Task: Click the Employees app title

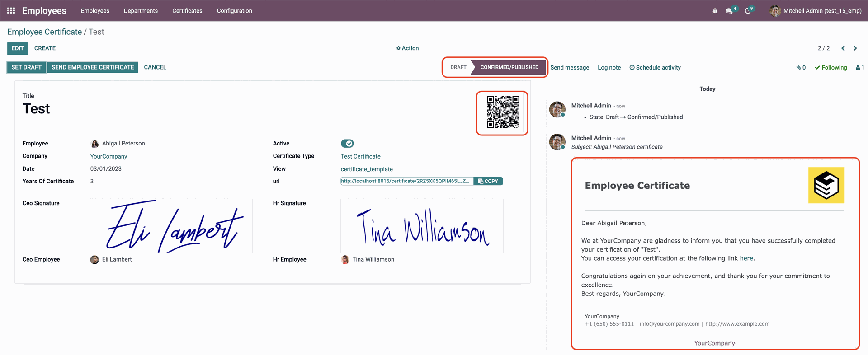Action: (x=44, y=10)
